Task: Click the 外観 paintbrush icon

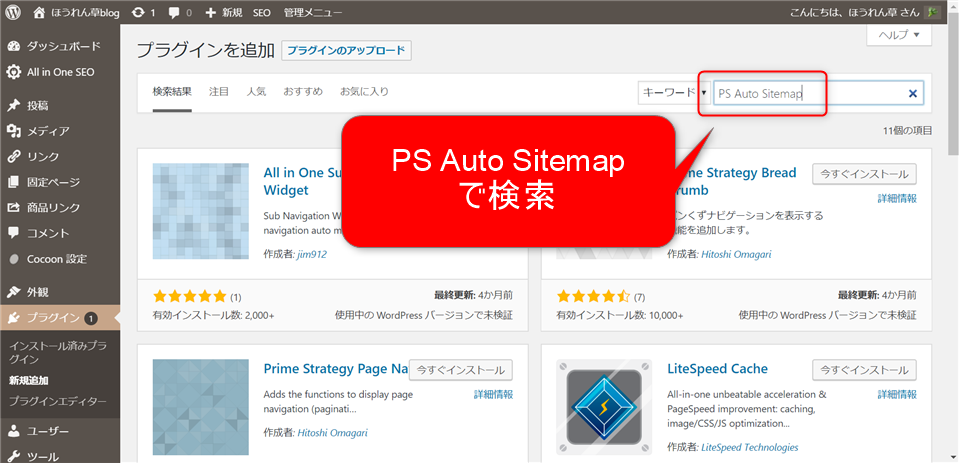Action: click(14, 292)
